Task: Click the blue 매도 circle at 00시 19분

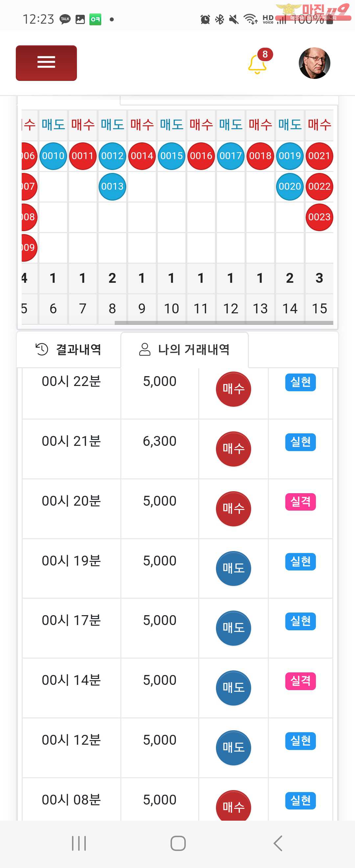Action: tap(233, 568)
